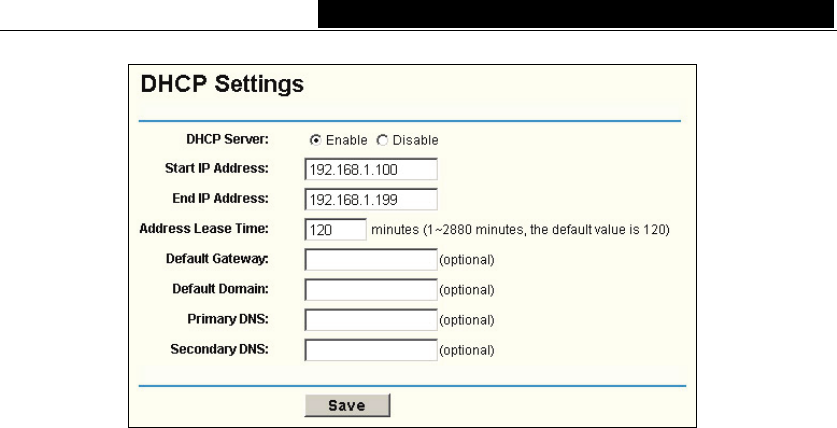
Task: Click the Default Domain input box
Action: pos(371,290)
